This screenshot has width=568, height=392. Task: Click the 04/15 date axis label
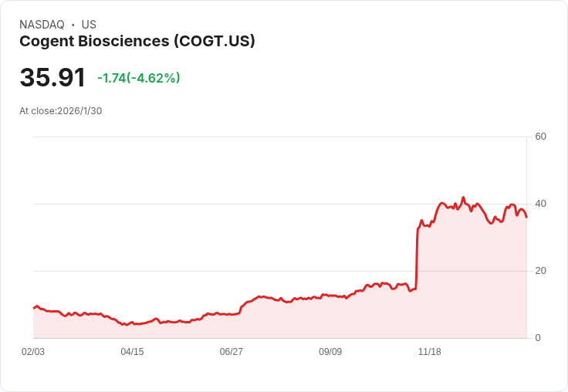(132, 352)
